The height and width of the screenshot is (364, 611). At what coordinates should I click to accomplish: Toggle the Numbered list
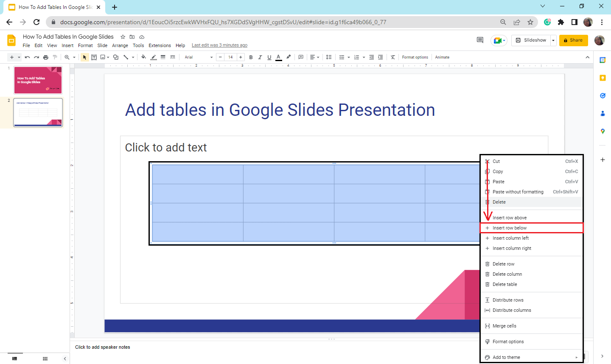pos(357,57)
